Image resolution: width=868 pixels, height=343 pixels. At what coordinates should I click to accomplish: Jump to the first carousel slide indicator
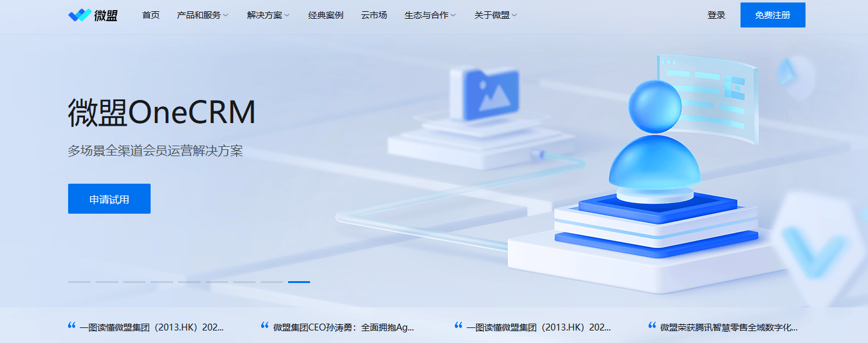(x=79, y=282)
